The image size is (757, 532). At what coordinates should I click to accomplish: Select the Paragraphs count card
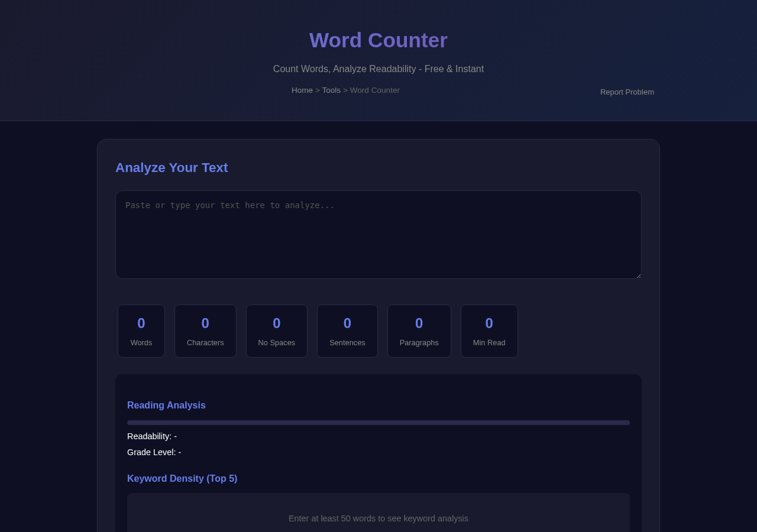[x=419, y=331]
